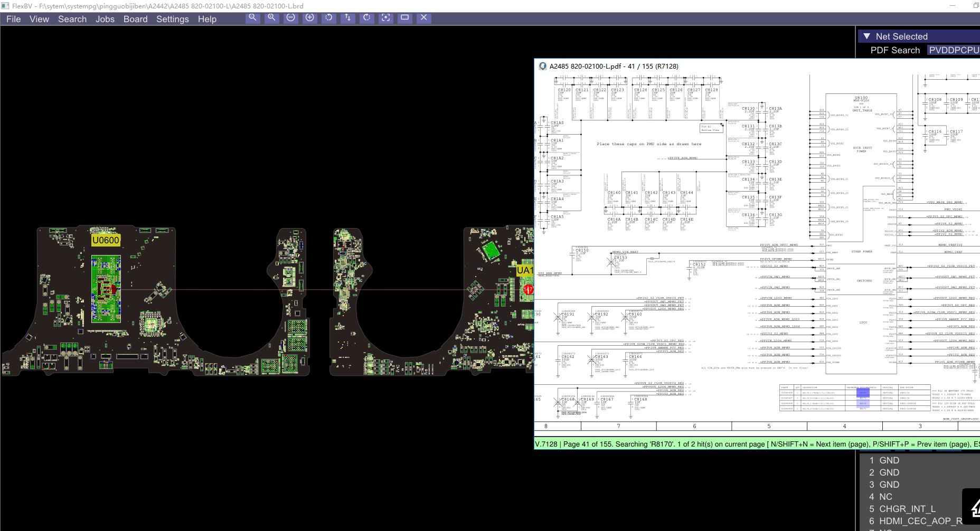
Task: Rotate board clockwise using toolbar icon
Action: point(366,17)
